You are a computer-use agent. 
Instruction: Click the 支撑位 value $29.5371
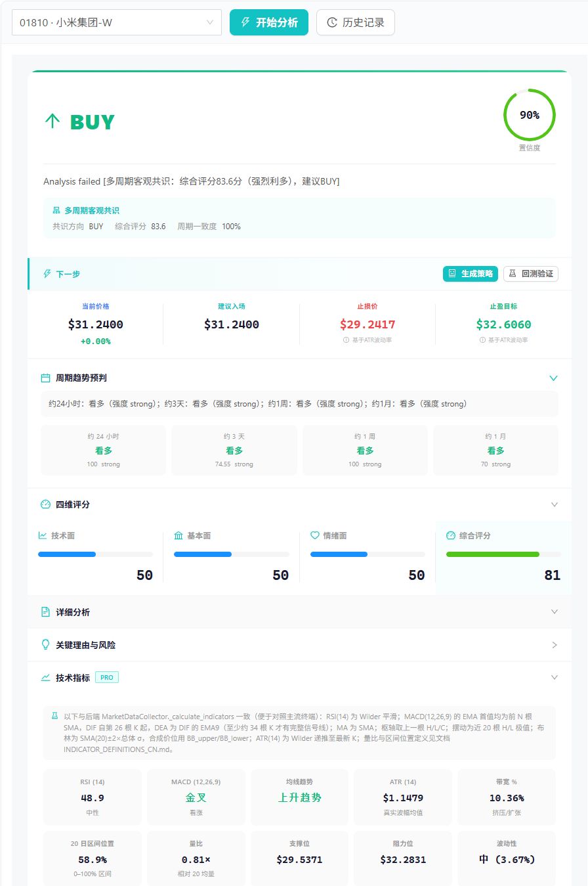point(299,860)
